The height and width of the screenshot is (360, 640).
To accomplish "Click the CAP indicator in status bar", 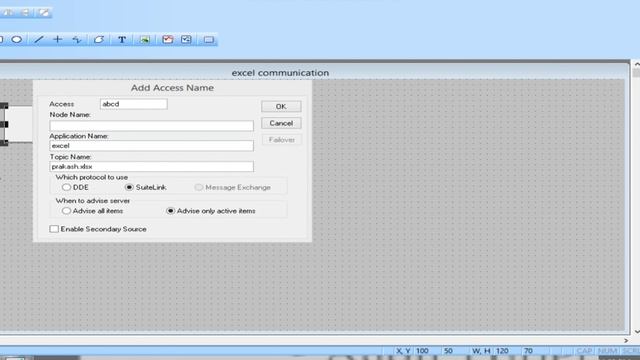I will (x=584, y=351).
